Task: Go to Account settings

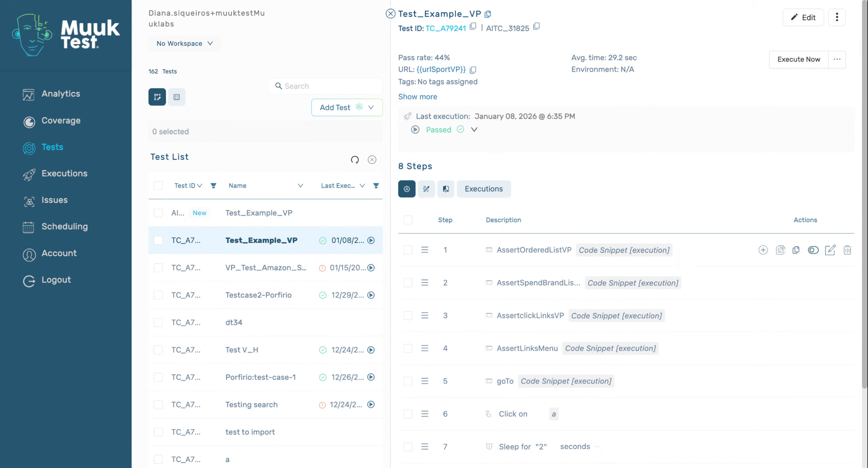Action: (59, 253)
